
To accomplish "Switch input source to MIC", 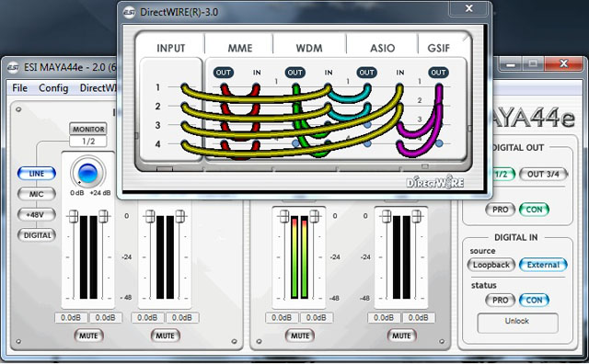I will tap(37, 194).
